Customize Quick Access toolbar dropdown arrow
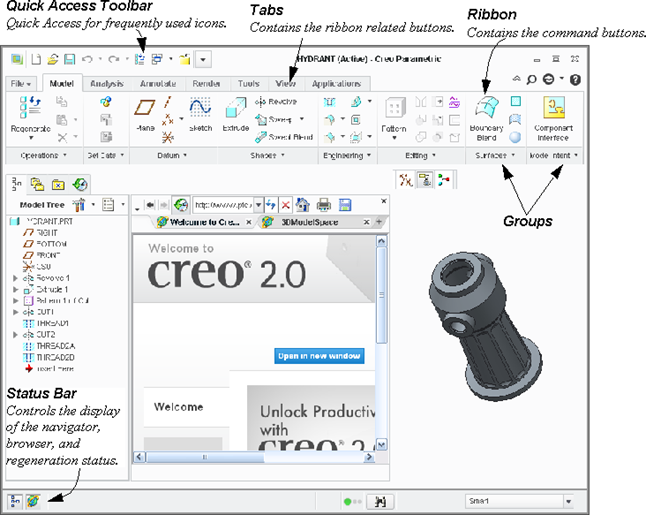Screen dimensions: 646x515 tap(203, 60)
